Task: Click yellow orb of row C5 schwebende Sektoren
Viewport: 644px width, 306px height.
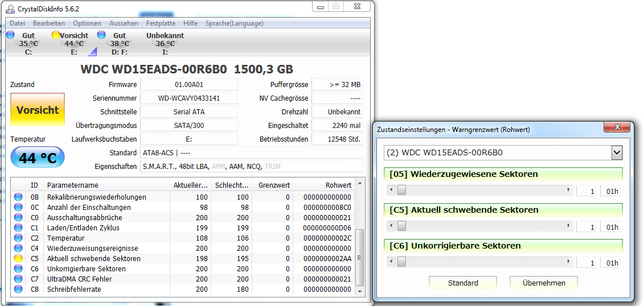Action: 18,258
